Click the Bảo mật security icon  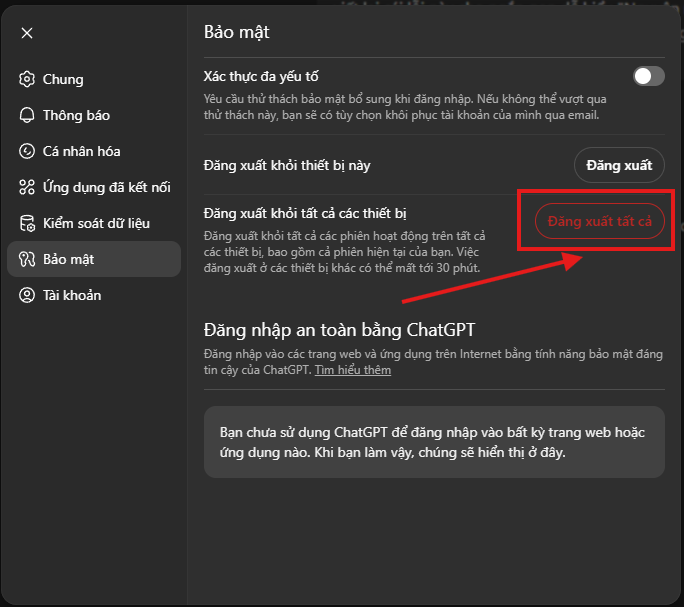tap(27, 260)
